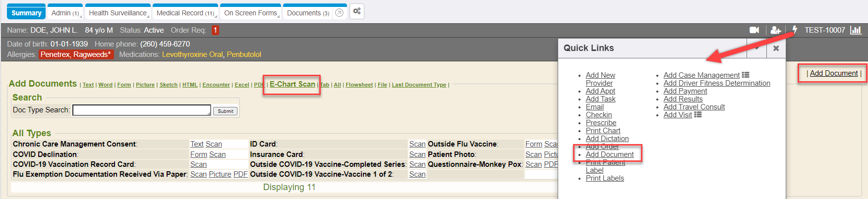The image size is (868, 199).
Task: Expand the Medical Record tab dropdown
Action: tap(215, 17)
